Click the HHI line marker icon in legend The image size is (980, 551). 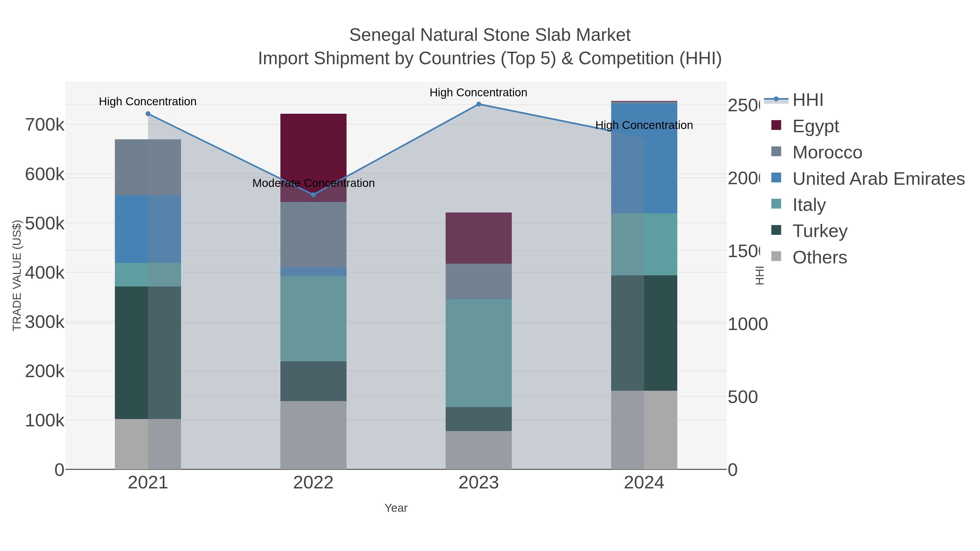776,99
